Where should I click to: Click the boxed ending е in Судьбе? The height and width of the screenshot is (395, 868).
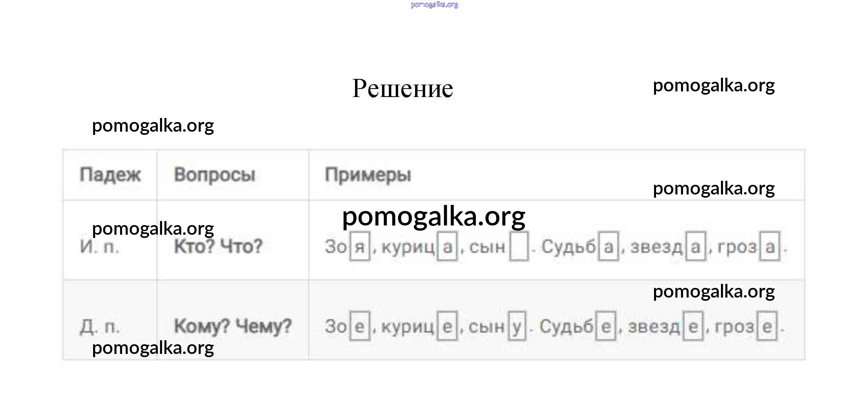point(606,326)
